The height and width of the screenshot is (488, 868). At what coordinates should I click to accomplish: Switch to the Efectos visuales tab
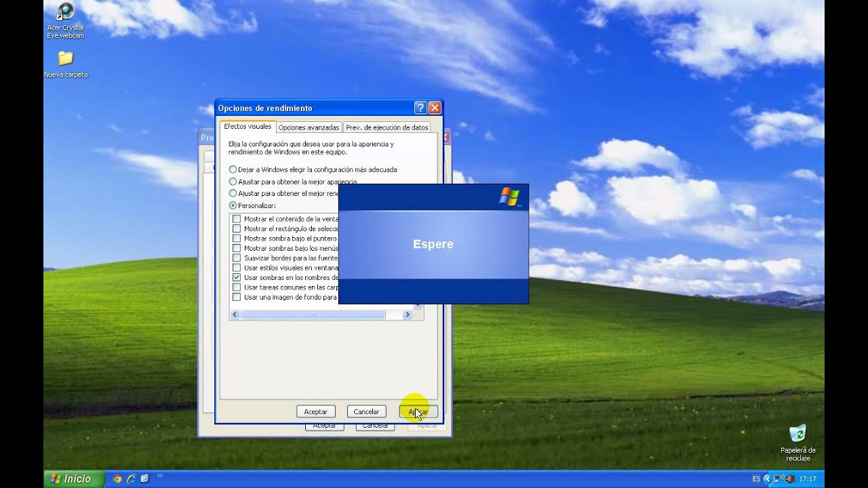point(248,126)
